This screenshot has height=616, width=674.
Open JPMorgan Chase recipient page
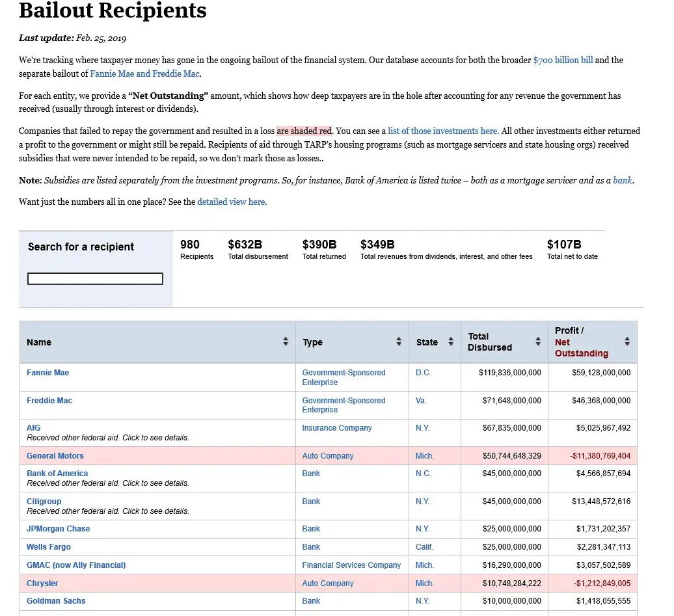[x=58, y=529]
